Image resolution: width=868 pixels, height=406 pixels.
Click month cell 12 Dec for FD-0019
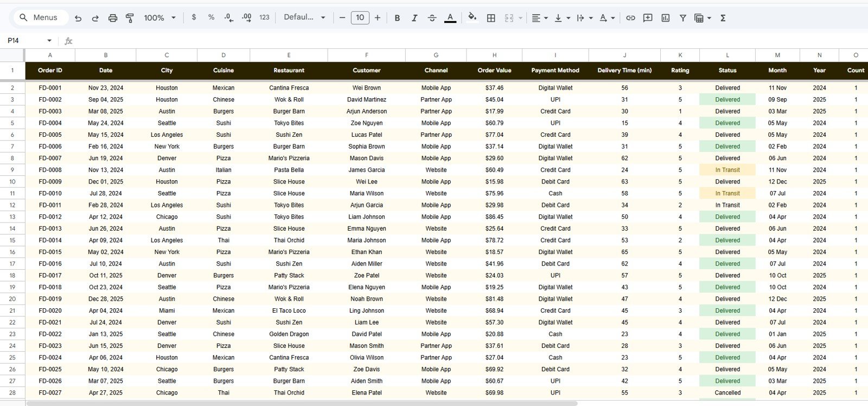[777, 299]
